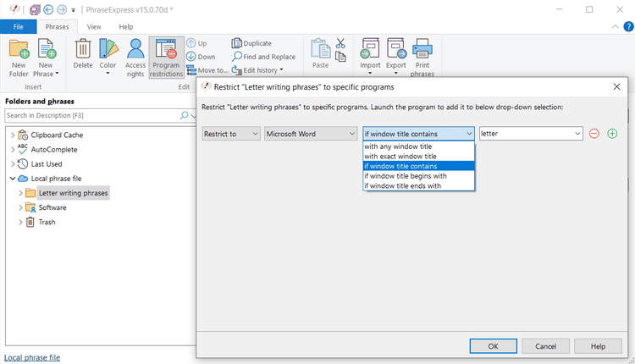Open the File menu tab
This screenshot has width=635, height=364.
[x=19, y=27]
